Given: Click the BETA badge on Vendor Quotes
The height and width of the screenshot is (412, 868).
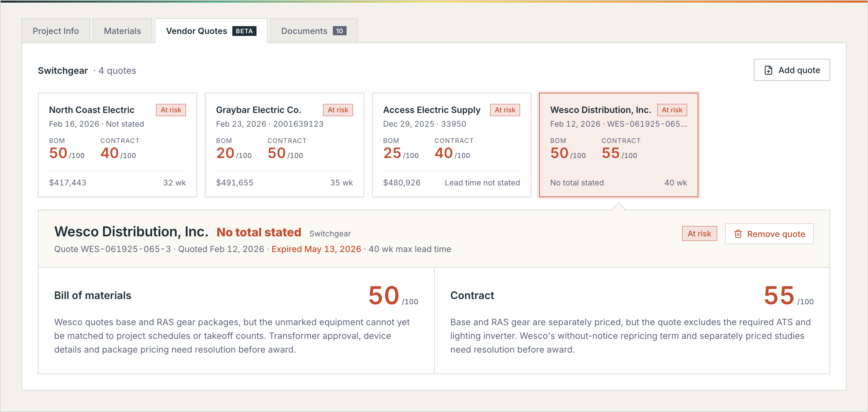Looking at the screenshot, I should tap(244, 31).
